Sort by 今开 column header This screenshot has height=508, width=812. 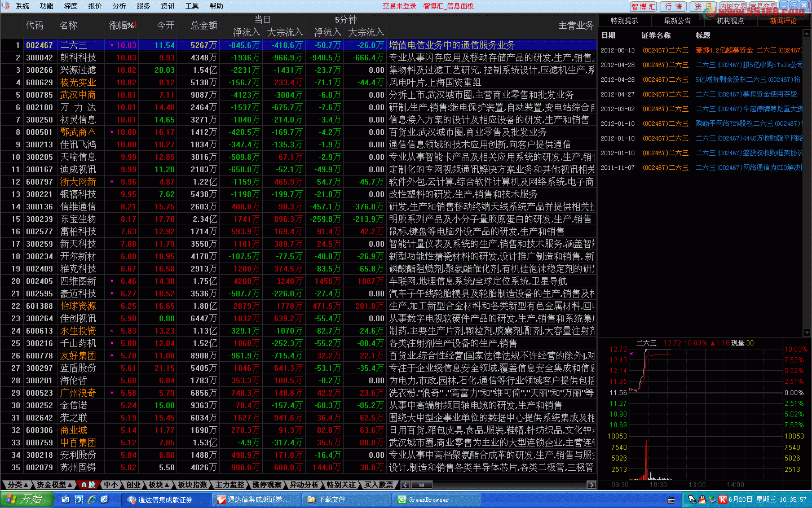165,25
